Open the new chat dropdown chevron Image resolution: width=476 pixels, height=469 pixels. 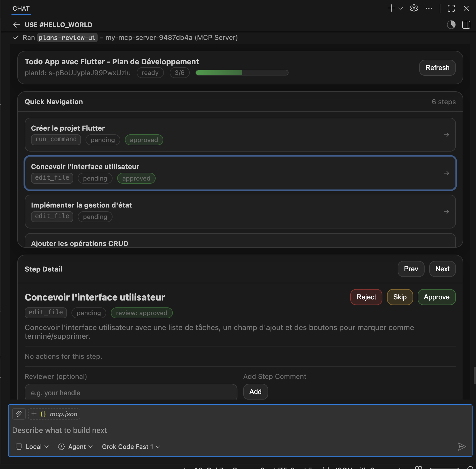point(401,8)
